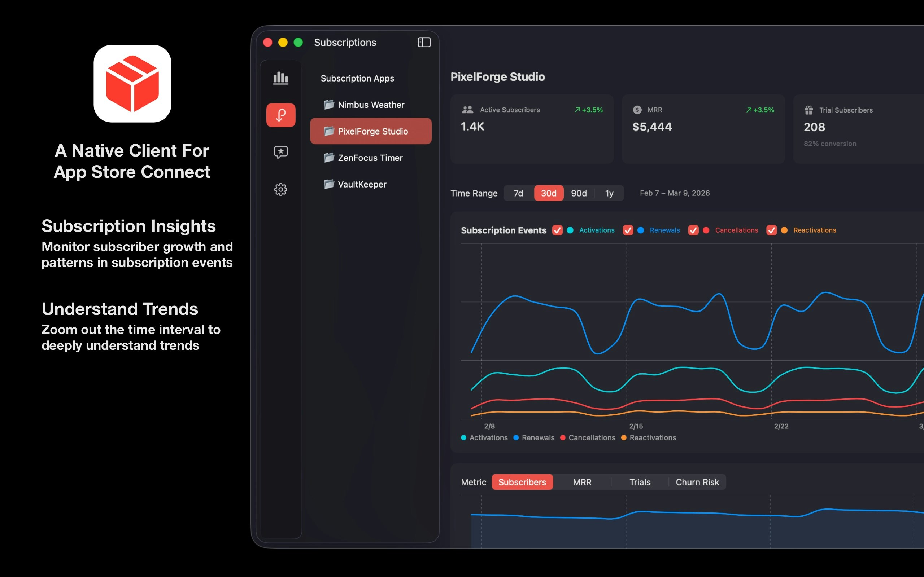Click the Trial Subscribers gift icon

(809, 110)
